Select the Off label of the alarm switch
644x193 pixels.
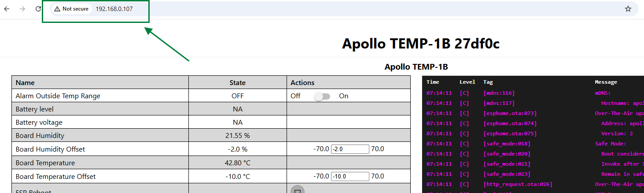pos(295,96)
